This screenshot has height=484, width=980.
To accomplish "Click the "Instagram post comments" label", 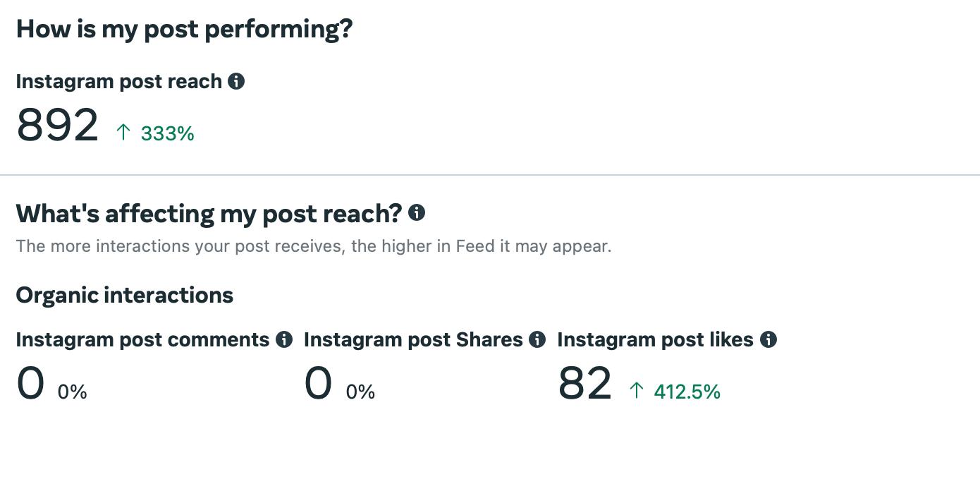I will tap(142, 339).
